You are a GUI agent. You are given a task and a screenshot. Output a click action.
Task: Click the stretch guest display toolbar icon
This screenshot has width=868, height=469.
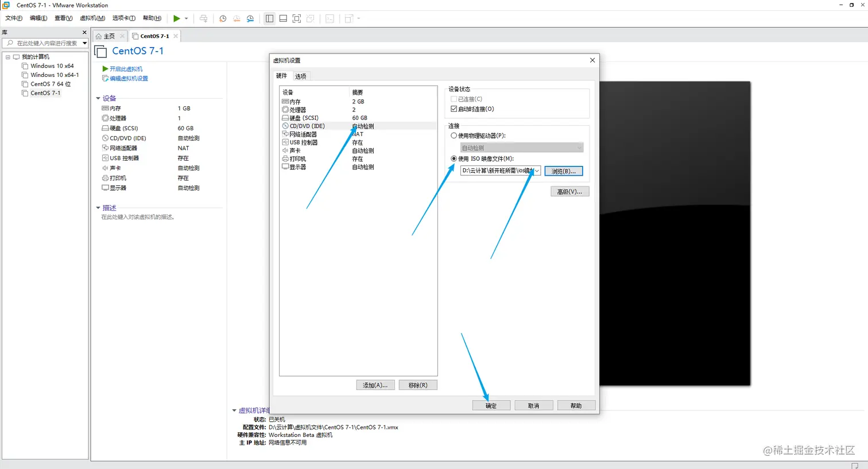[x=348, y=18]
